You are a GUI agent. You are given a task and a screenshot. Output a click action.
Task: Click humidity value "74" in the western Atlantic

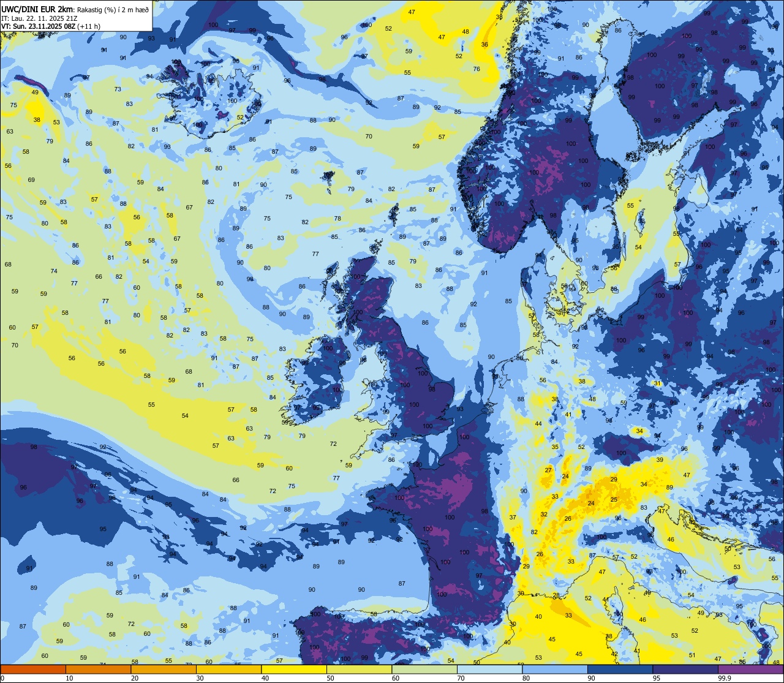click(x=54, y=271)
